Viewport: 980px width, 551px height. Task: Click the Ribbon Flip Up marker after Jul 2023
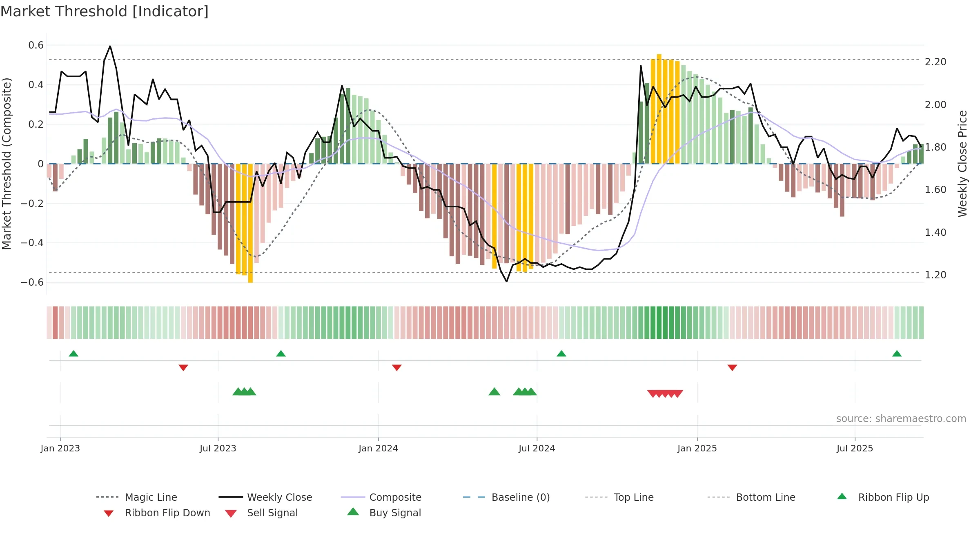(281, 353)
